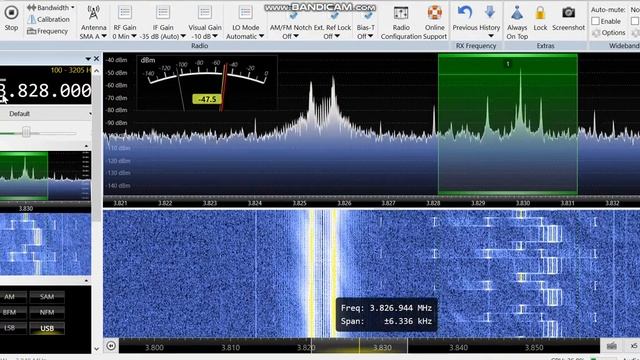This screenshot has width=640, height=360.
Task: Click the camera icon right of span bar
Action: click(x=611, y=346)
